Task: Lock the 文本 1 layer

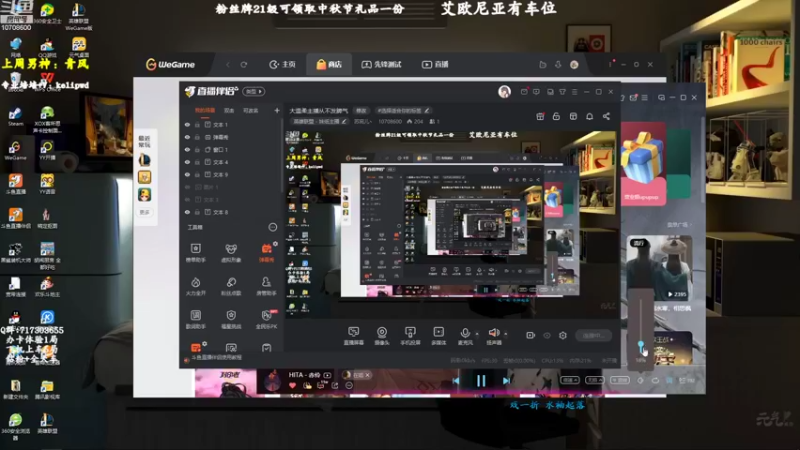Action: pos(197,124)
